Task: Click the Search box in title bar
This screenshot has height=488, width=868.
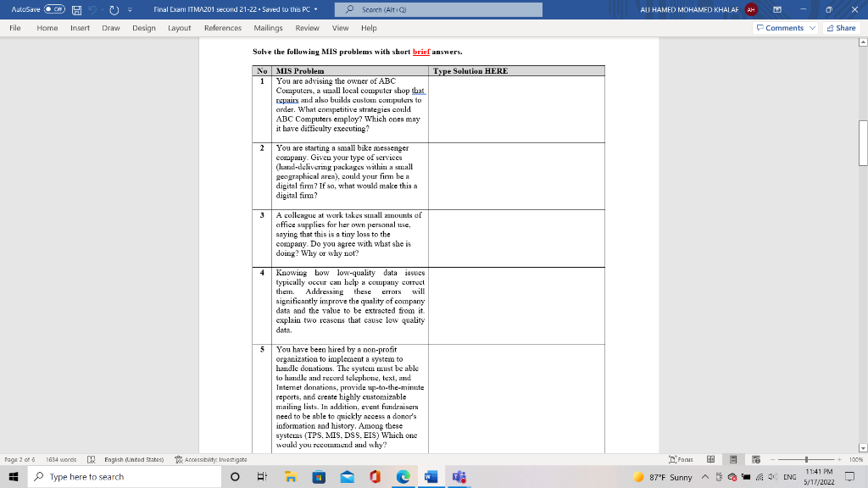Action: pos(438,9)
